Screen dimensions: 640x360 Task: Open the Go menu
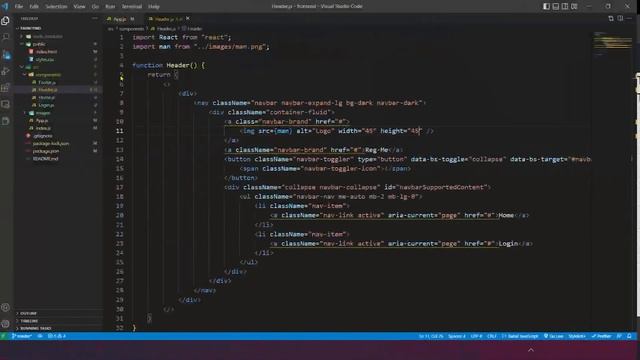click(95, 7)
